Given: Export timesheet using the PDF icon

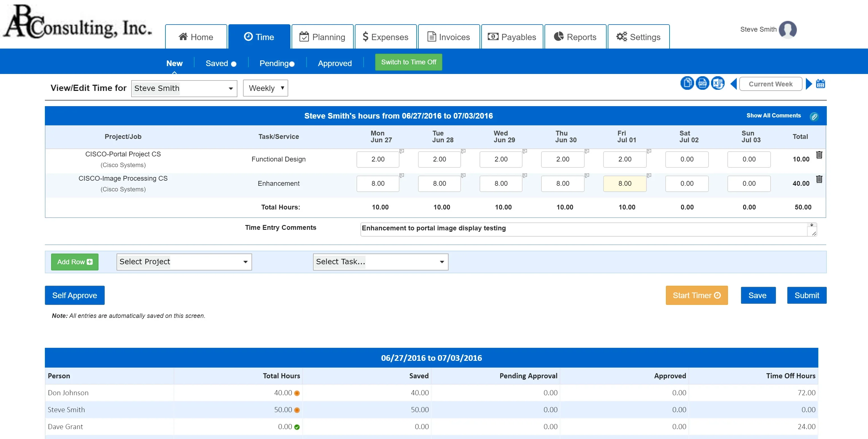Looking at the screenshot, I should click(702, 83).
